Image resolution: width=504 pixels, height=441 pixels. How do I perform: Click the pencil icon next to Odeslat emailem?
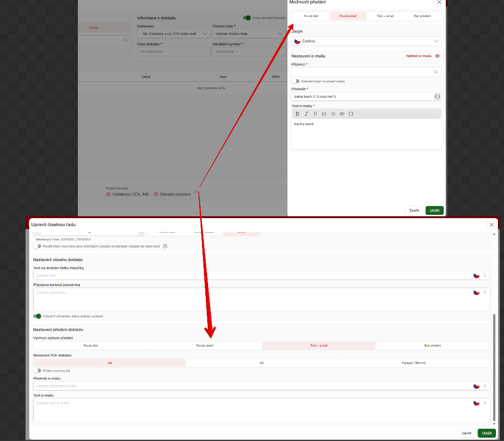click(x=195, y=192)
